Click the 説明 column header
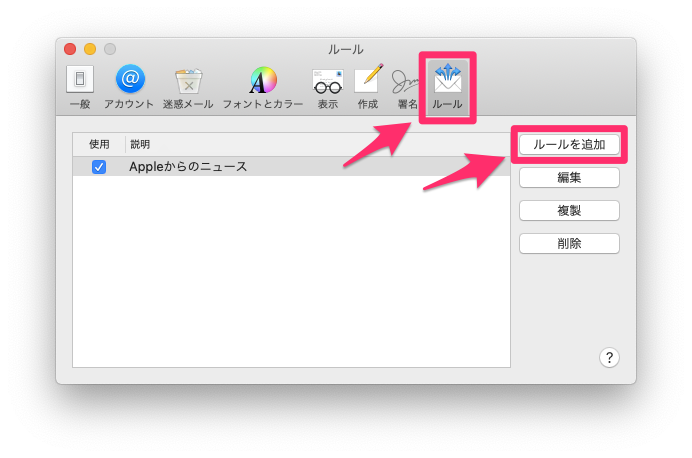The height and width of the screenshot is (458, 692). pos(318,144)
